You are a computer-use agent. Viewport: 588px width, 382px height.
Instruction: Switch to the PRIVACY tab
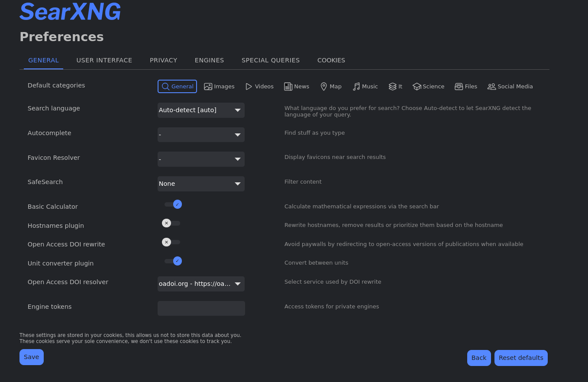click(163, 60)
